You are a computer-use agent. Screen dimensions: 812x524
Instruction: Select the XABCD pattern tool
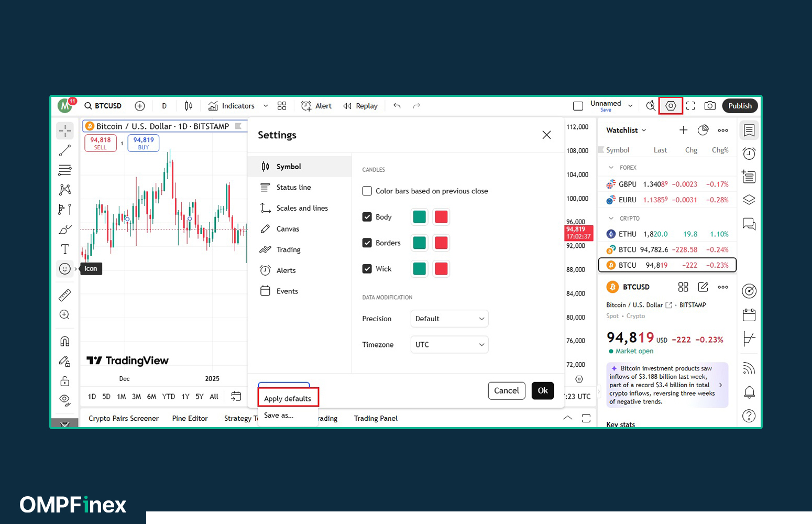pyautogui.click(x=65, y=189)
